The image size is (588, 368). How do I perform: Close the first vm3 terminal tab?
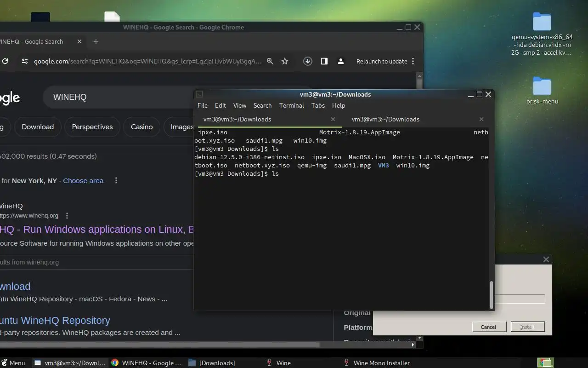click(333, 119)
